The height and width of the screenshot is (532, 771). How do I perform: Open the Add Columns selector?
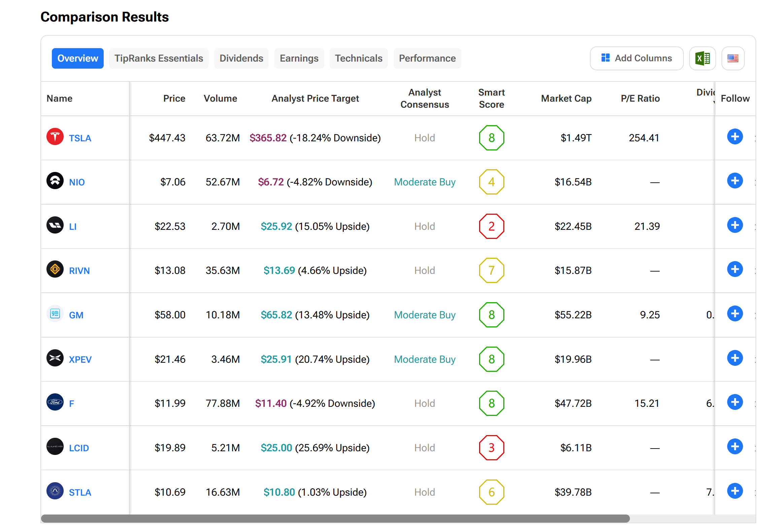(636, 59)
